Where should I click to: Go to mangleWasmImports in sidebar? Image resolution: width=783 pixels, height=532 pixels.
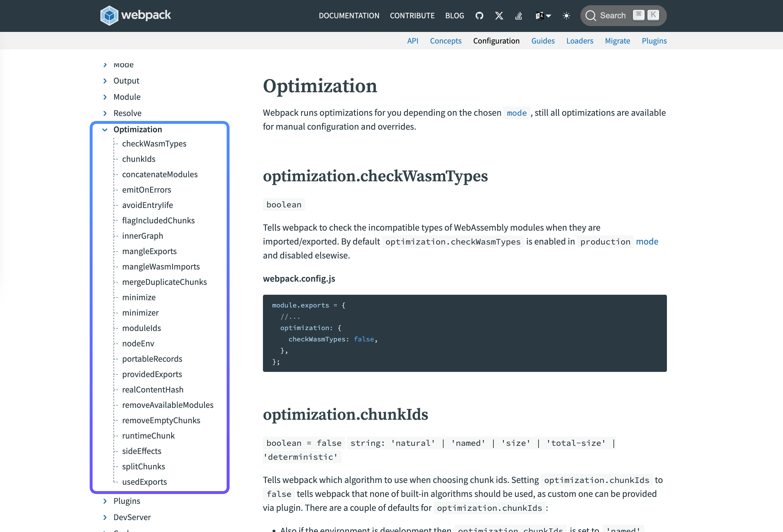tap(161, 267)
